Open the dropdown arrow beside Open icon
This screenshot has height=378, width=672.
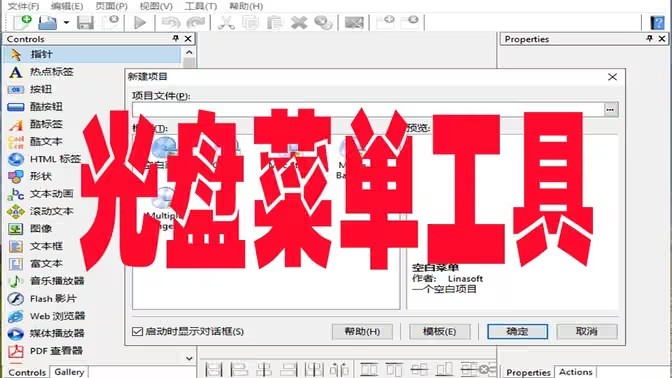pos(66,22)
